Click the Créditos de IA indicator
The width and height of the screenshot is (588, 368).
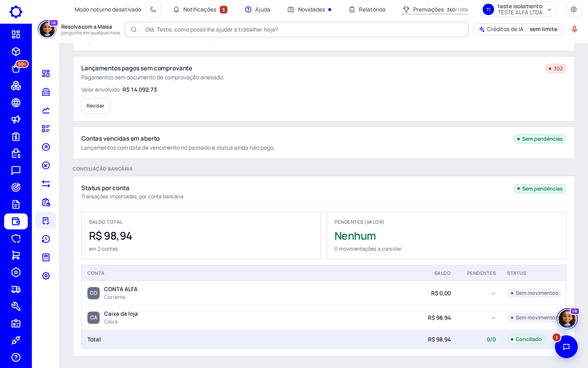tap(518, 29)
